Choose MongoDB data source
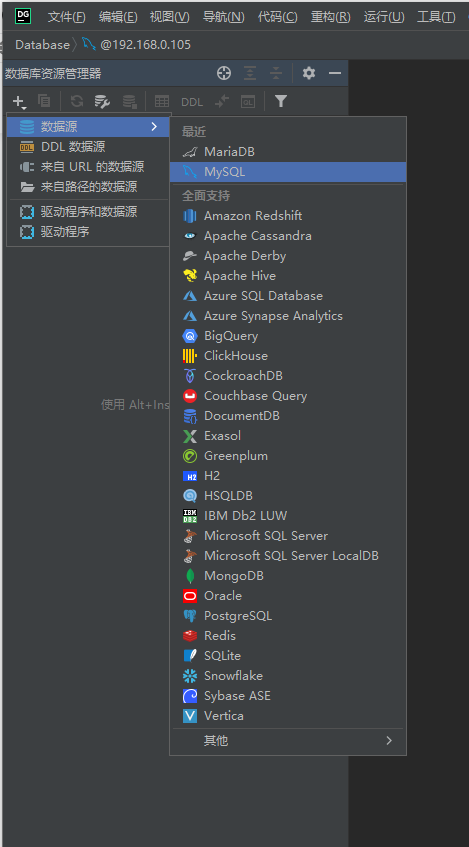Screen dimensions: 469x847 tap(288, 575)
